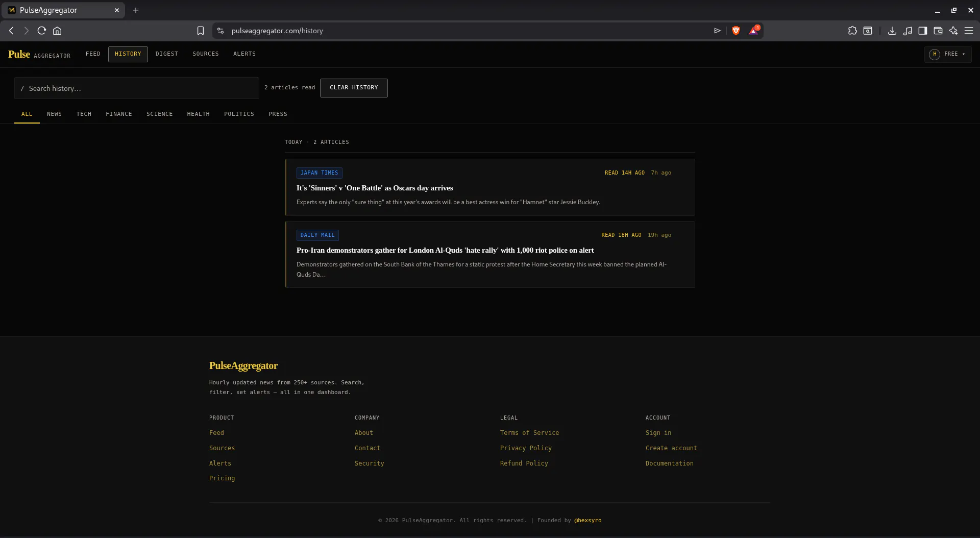Image resolution: width=980 pixels, height=538 pixels.
Task: Open the ALERTS nav item
Action: (244, 54)
